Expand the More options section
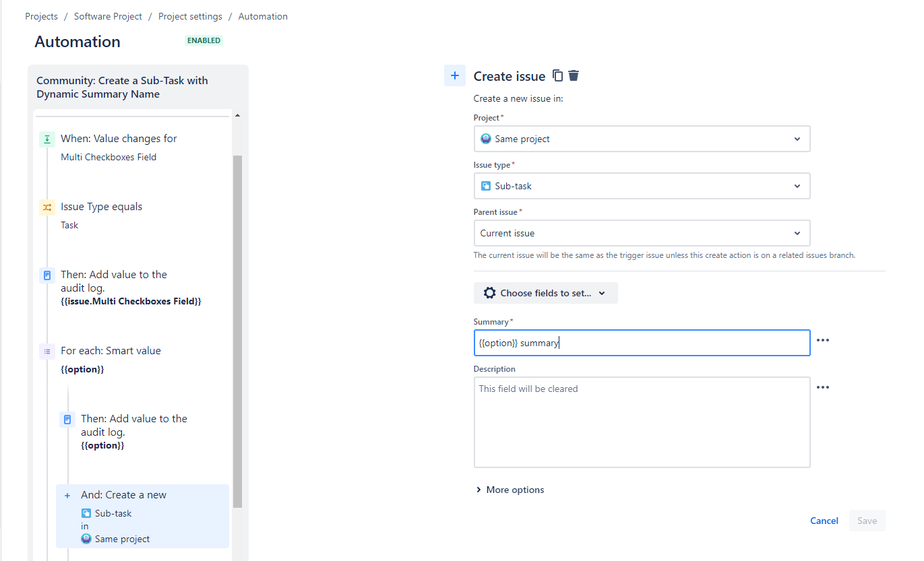 click(x=510, y=490)
